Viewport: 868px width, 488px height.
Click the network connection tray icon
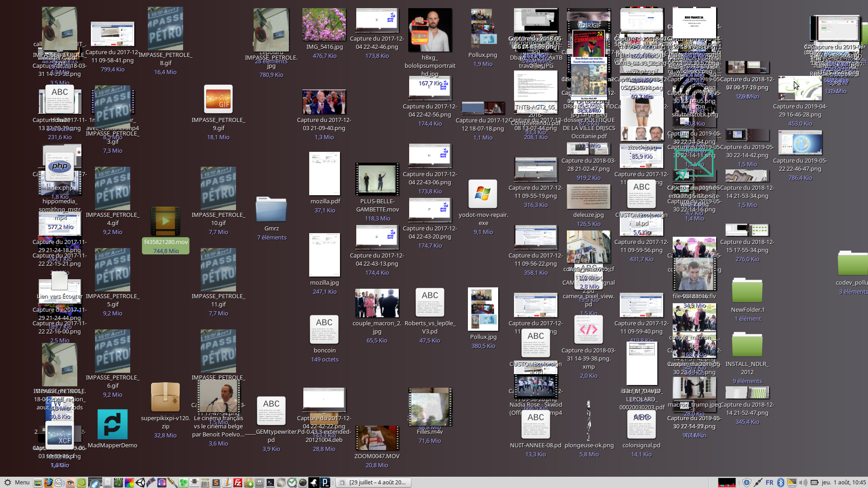758,483
